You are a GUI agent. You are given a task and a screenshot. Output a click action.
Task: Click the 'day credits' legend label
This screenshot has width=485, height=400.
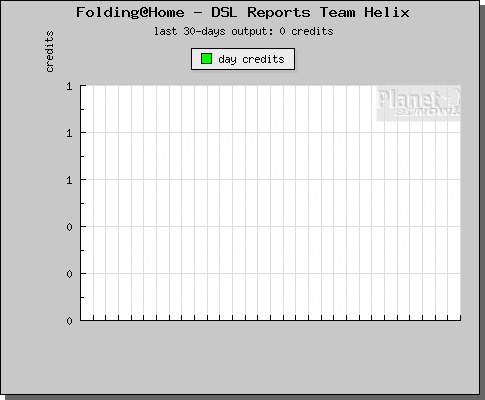pos(251,59)
